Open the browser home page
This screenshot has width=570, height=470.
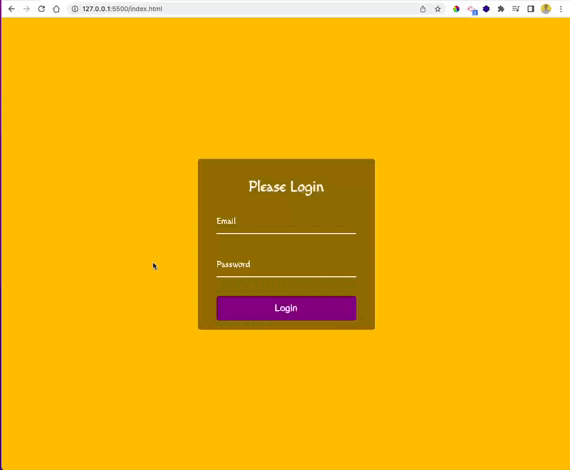pyautogui.click(x=56, y=9)
